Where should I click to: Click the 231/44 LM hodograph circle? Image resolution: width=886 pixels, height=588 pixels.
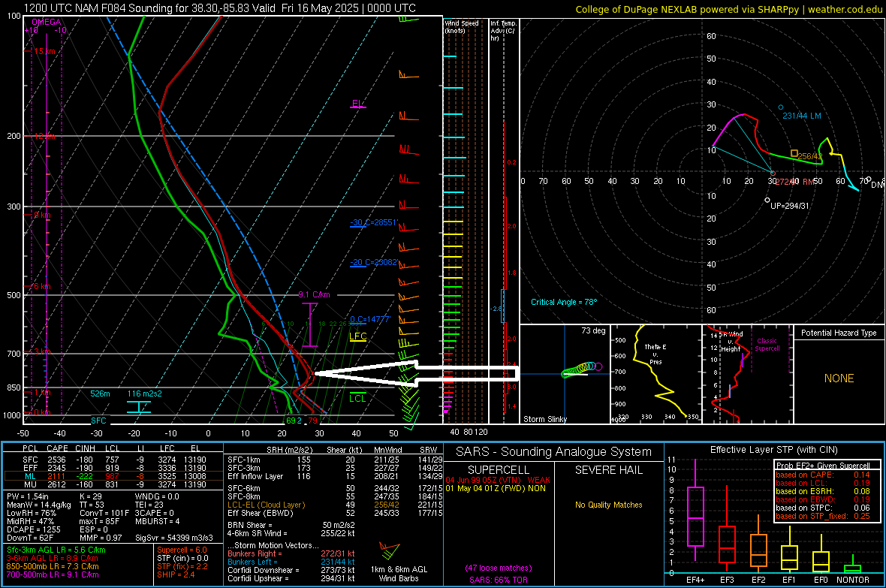click(x=781, y=107)
